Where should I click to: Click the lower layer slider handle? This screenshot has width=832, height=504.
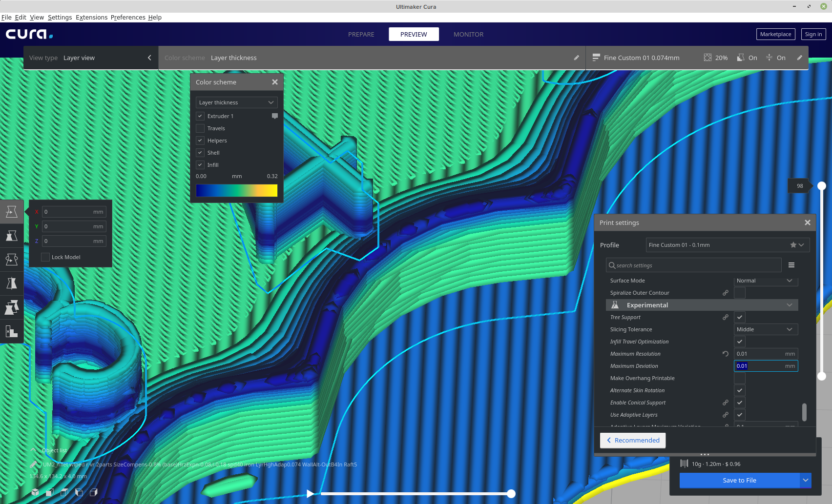[x=822, y=376]
